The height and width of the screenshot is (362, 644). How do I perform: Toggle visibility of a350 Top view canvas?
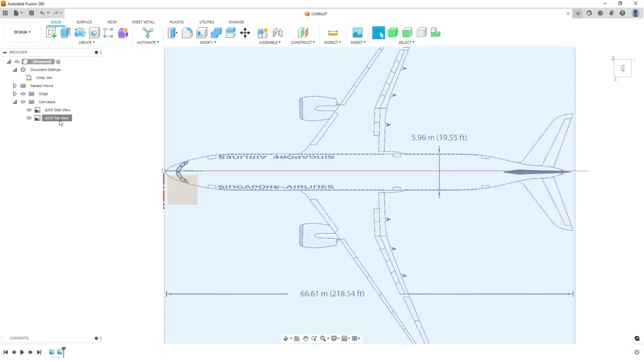tap(29, 118)
